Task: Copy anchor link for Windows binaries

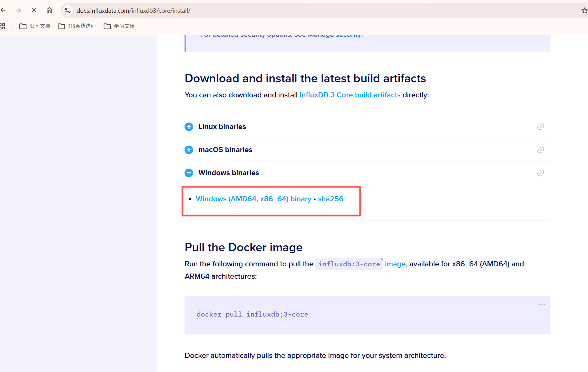Action: pyautogui.click(x=540, y=173)
